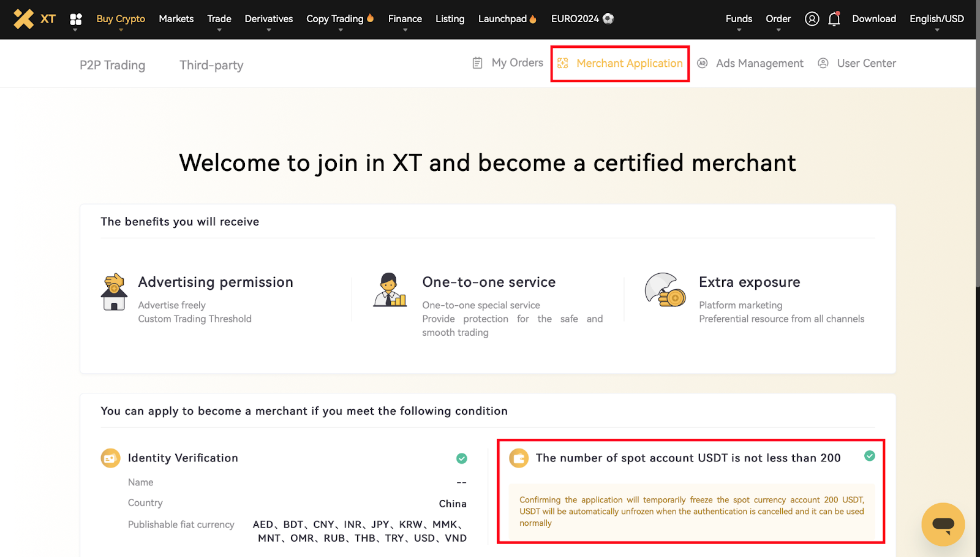Viewport: 980px width, 557px height.
Task: Click the User Center person icon
Action: [x=823, y=63]
